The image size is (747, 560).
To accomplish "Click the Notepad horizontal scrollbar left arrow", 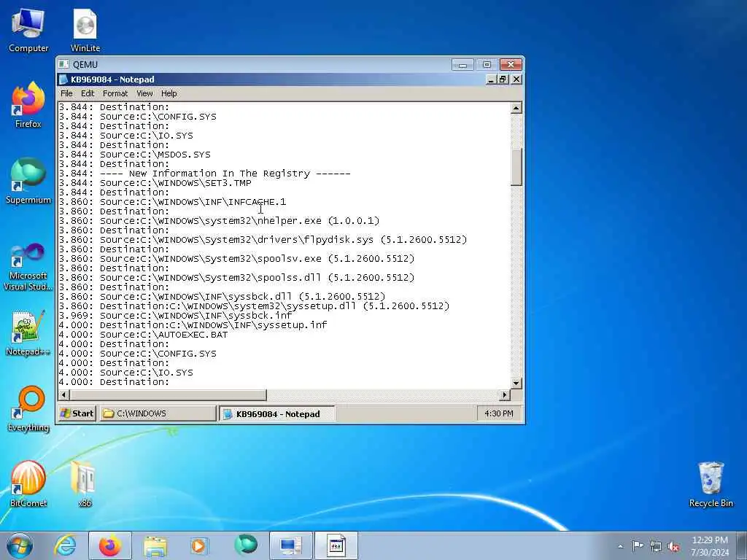I will [64, 394].
